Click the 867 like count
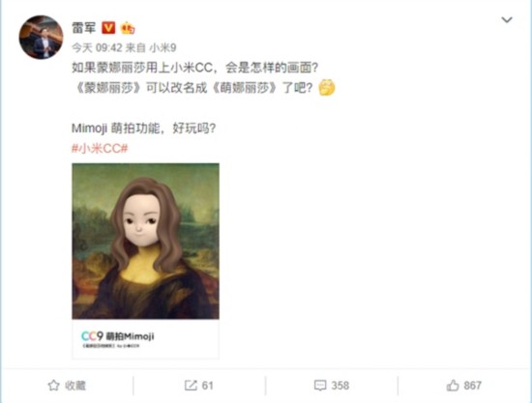The height and width of the screenshot is (403, 532). (472, 386)
